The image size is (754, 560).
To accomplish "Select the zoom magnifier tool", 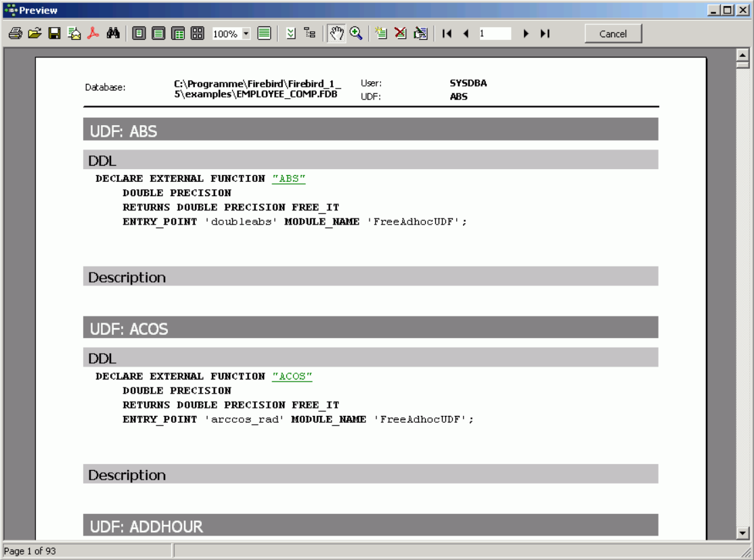I will tap(356, 34).
